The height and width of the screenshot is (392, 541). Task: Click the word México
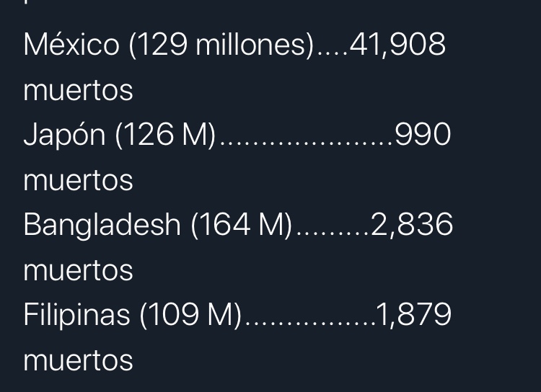pyautogui.click(x=71, y=45)
